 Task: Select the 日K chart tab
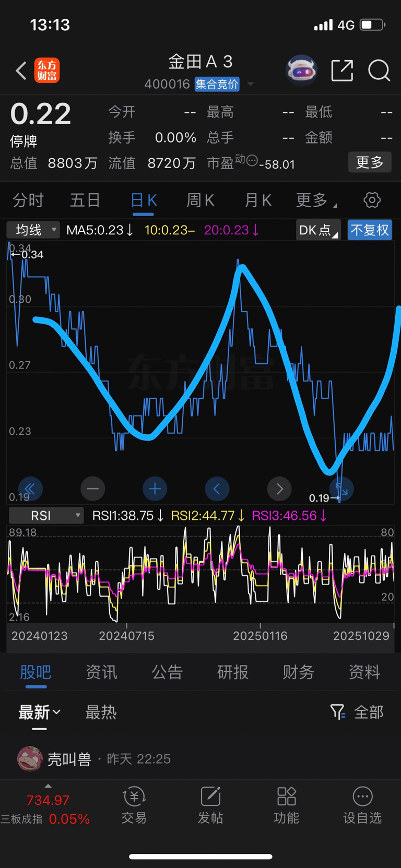click(x=144, y=200)
